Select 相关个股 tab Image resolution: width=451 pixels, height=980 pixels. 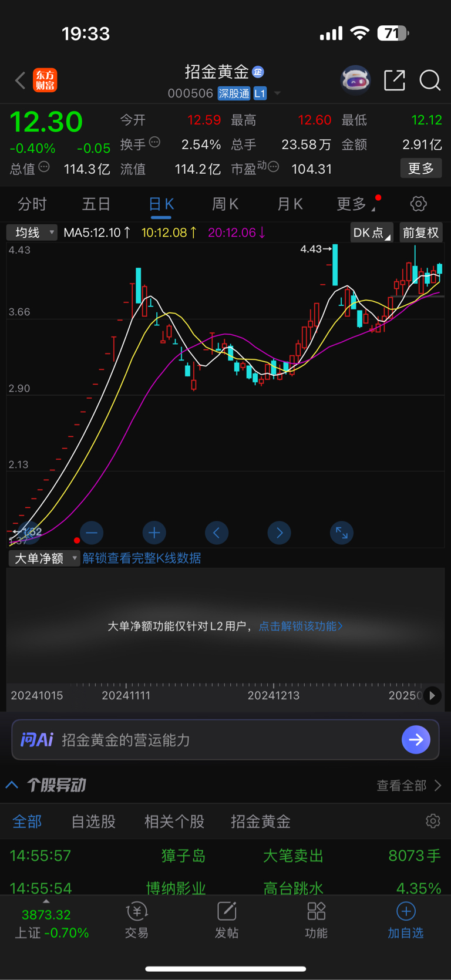coord(174,821)
